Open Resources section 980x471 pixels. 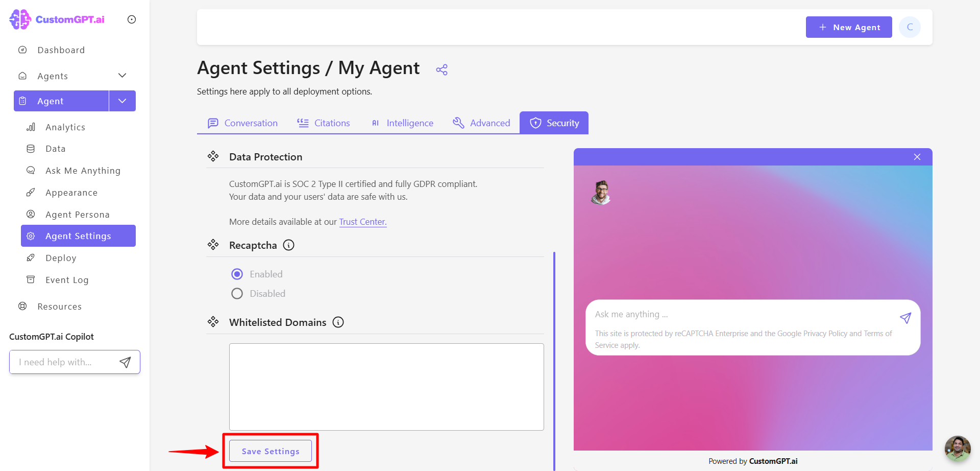[x=59, y=307]
